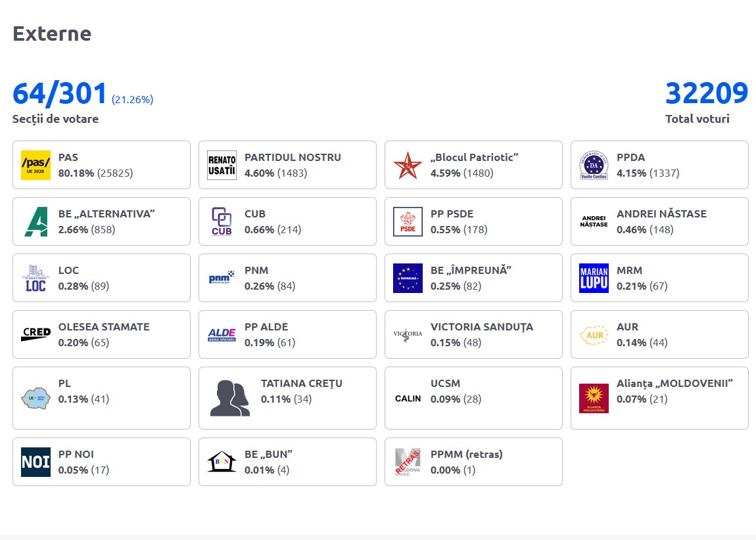Click the yellow PAS party logo
Image resolution: width=756 pixels, height=540 pixels.
[35, 166]
